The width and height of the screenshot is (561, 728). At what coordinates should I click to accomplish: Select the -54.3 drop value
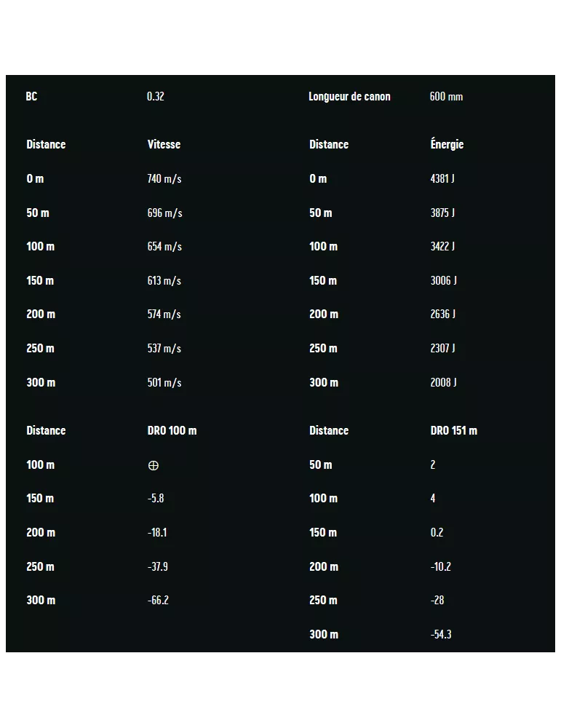(x=441, y=634)
